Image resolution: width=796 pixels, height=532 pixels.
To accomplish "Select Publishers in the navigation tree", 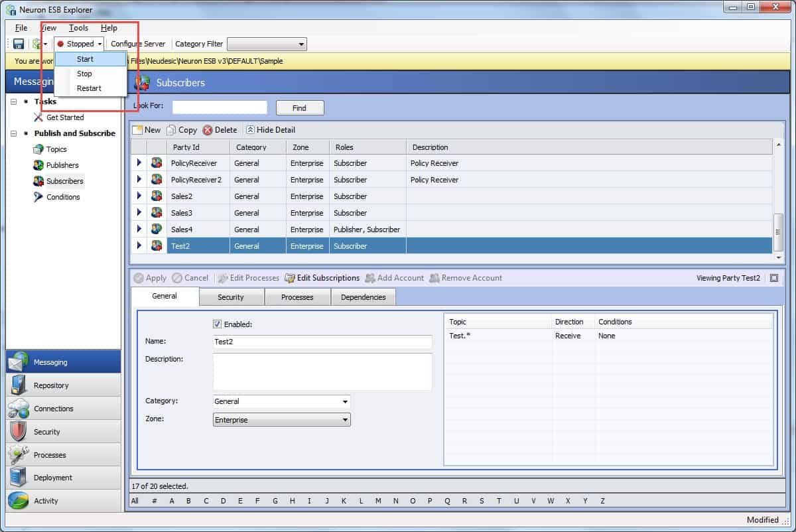I will [62, 165].
